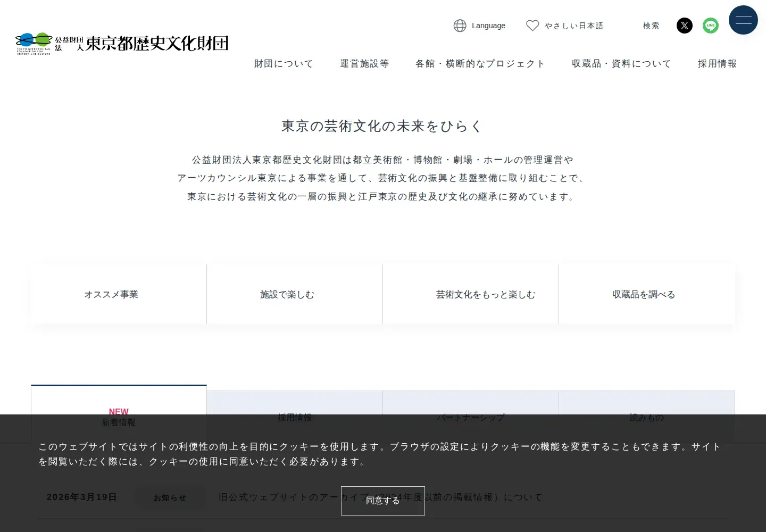
Task: Open the 旧公式ウェブサイトのアーカイブ news link
Action: click(x=380, y=497)
